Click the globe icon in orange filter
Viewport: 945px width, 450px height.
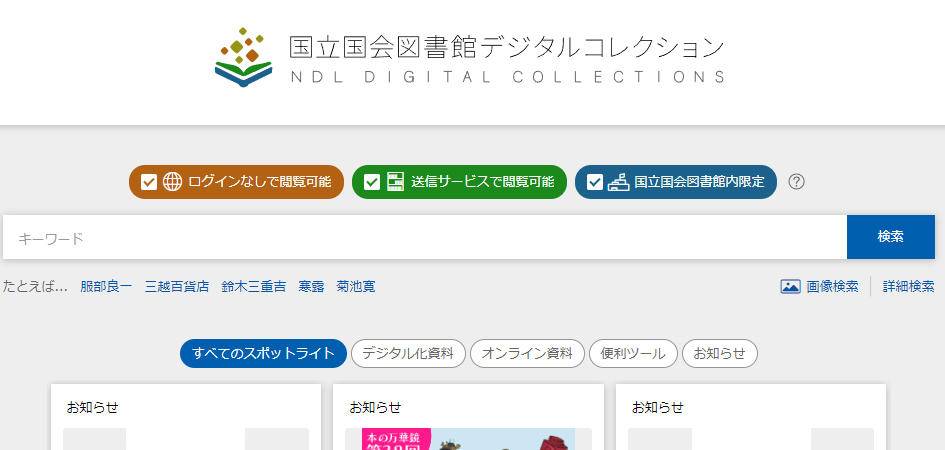(x=172, y=181)
